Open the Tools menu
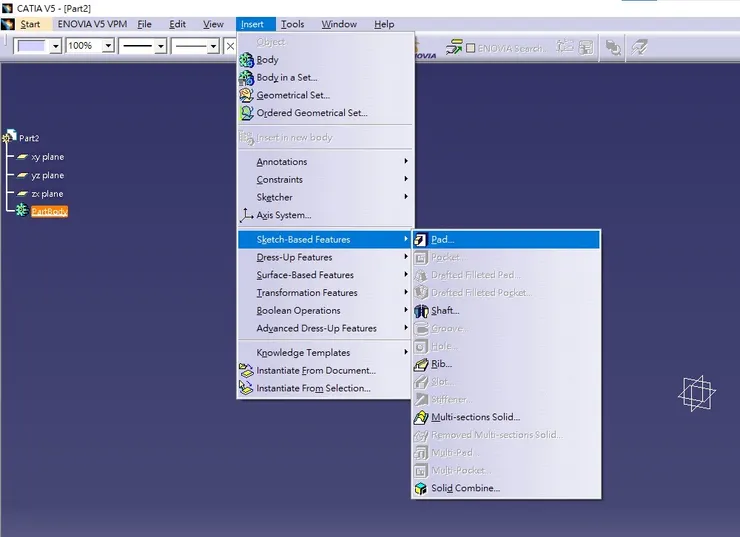 click(293, 24)
